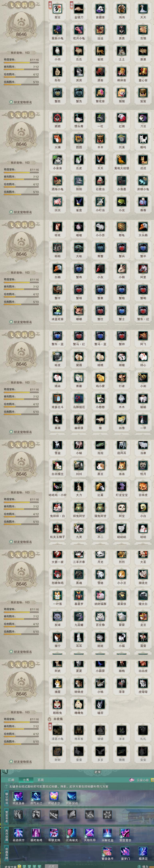Viewport: 154px width, 868px height.
Task: Open the 黄袍大统领 pet entry
Action: (x=122, y=159)
